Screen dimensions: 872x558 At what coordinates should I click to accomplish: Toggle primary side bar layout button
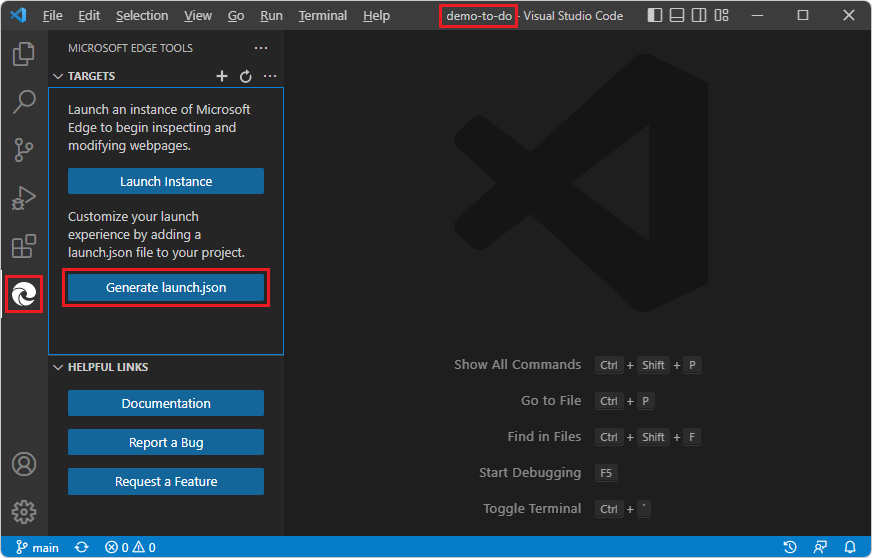click(655, 15)
